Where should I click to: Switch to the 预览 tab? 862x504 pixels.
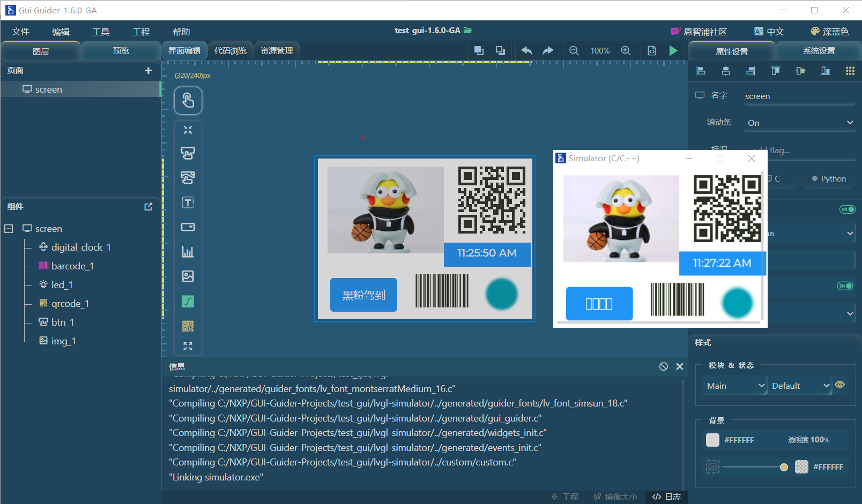coord(121,51)
